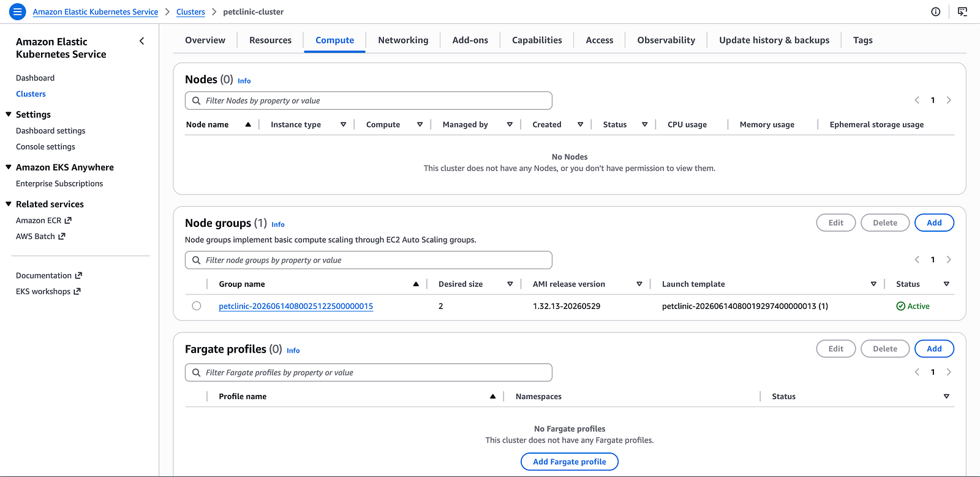Click the EKS workshops external link icon
This screenshot has height=477, width=980.
tap(77, 291)
